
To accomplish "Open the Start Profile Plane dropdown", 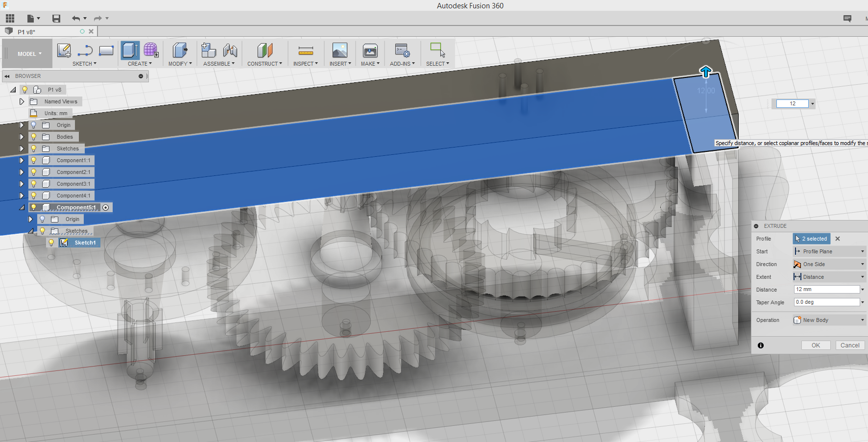I will 829,251.
